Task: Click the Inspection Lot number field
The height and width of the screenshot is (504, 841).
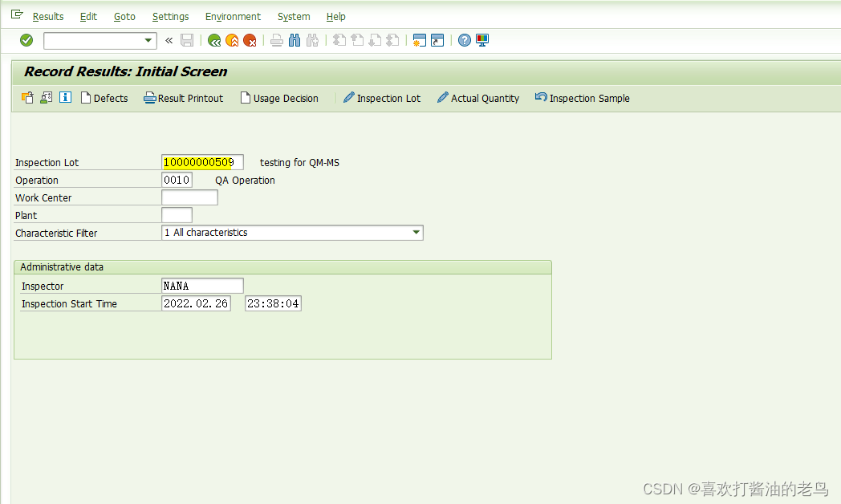Action: pos(202,162)
